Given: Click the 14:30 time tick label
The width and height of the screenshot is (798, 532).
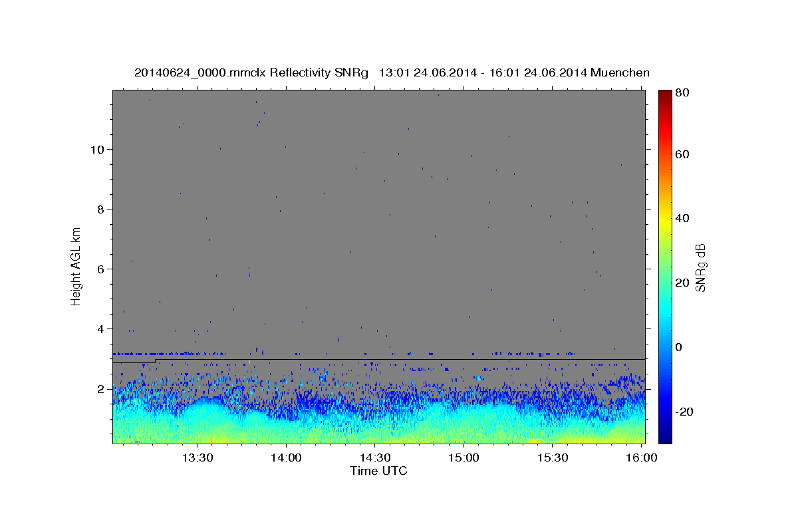Looking at the screenshot, I should point(375,458).
